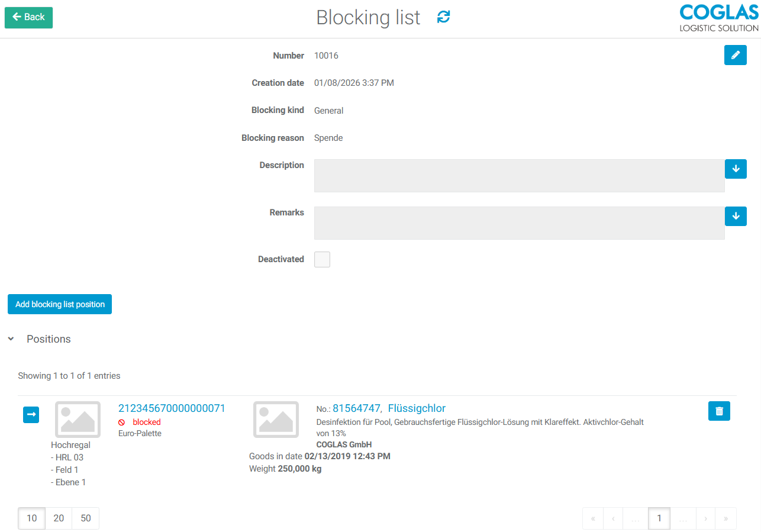Image resolution: width=761 pixels, height=532 pixels.
Task: Select page 1 in pagination
Action: (659, 518)
